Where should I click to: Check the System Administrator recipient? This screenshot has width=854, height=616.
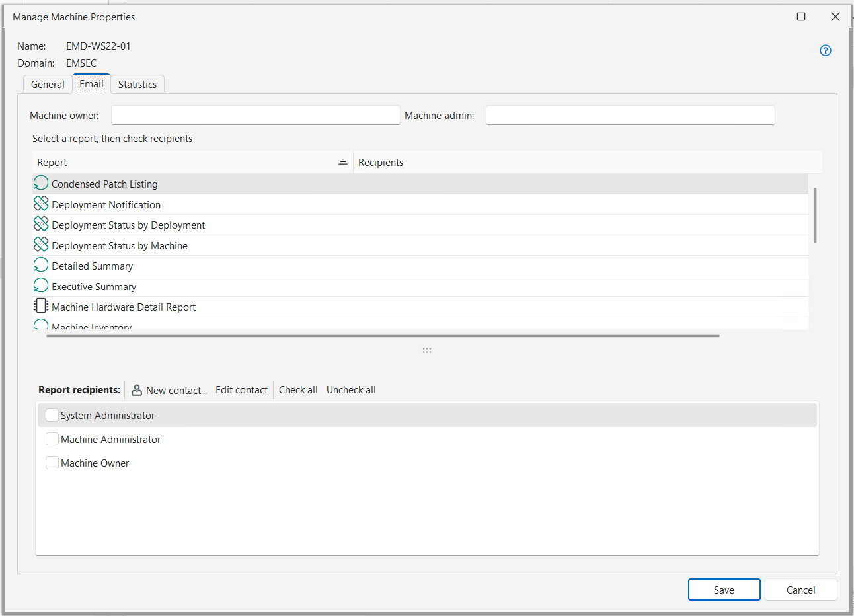pos(52,414)
